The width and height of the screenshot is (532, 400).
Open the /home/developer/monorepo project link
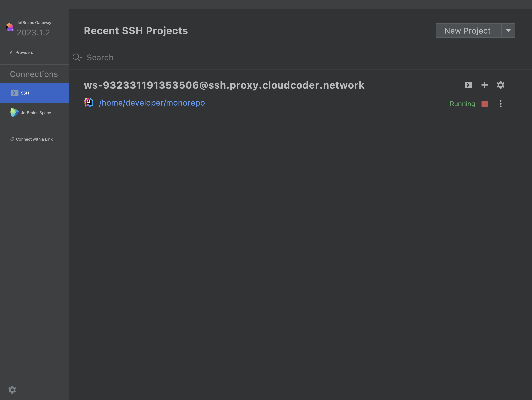pyautogui.click(x=152, y=103)
